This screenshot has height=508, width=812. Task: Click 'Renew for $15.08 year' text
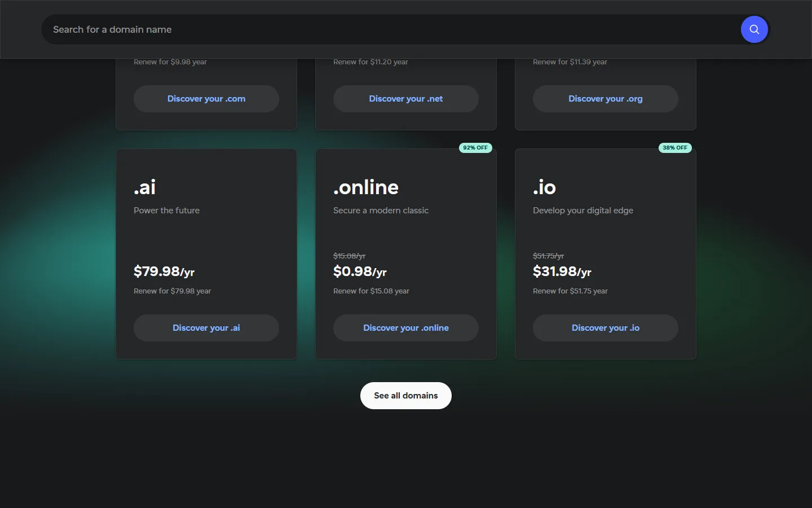(x=372, y=291)
